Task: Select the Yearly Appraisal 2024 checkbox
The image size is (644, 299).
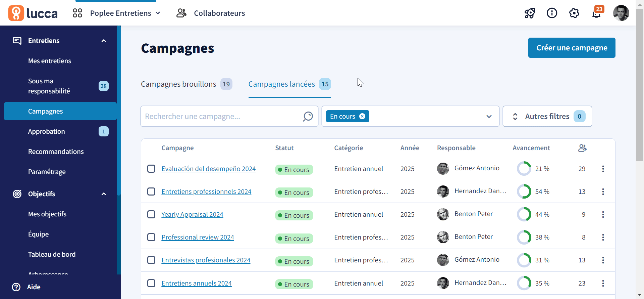Action: (151, 214)
